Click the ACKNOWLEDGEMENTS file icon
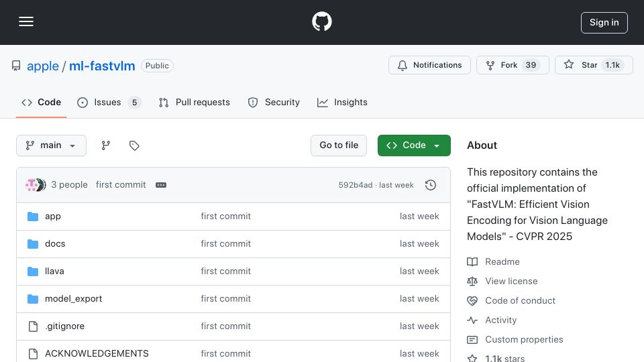The image size is (644, 362). coord(33,353)
